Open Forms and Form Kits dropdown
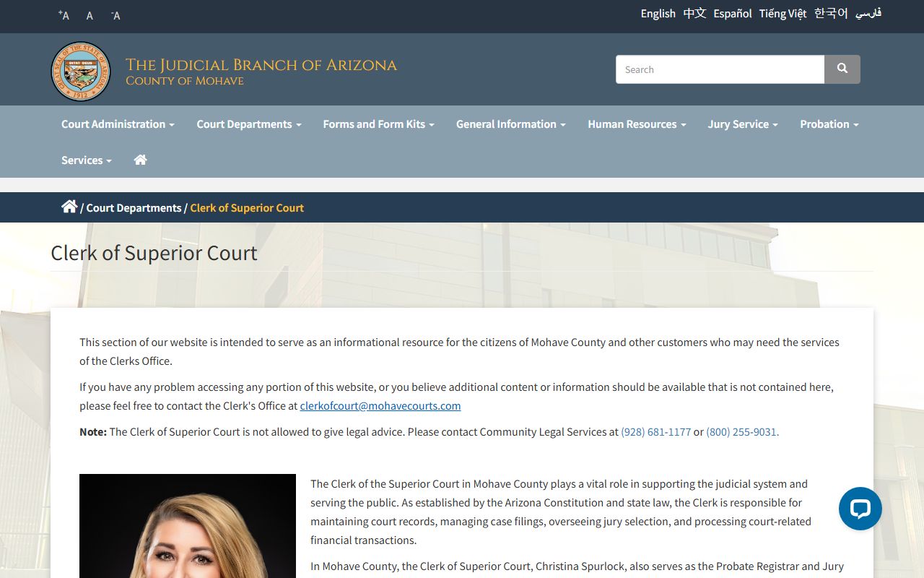Image resolution: width=924 pixels, height=578 pixels. coord(379,124)
